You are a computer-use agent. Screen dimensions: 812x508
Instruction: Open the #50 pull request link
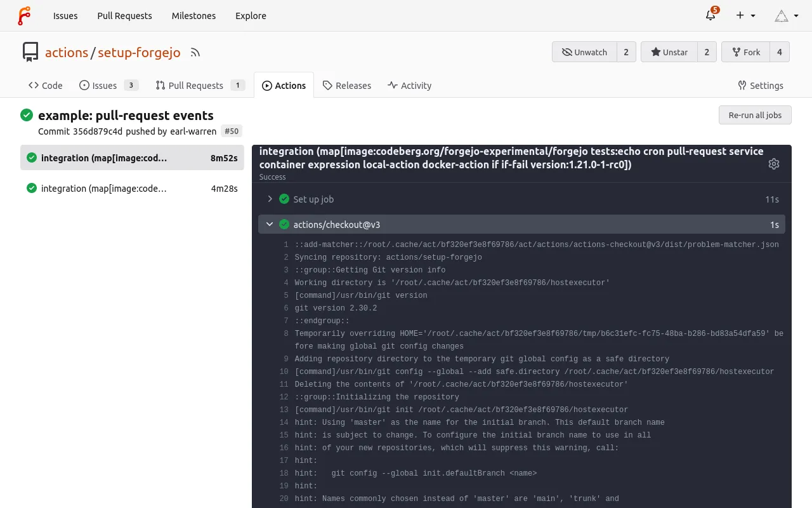tap(231, 131)
